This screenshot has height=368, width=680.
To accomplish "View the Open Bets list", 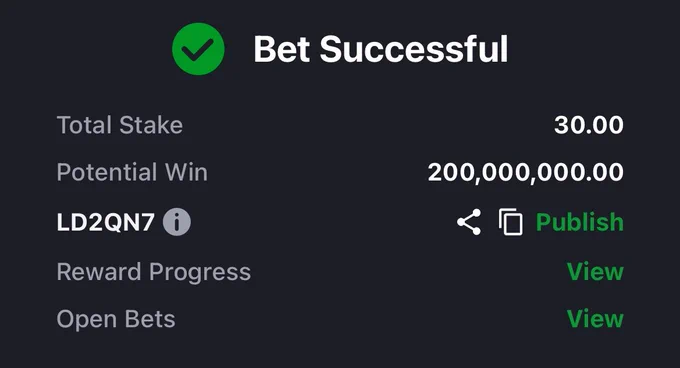I will click(x=595, y=319).
